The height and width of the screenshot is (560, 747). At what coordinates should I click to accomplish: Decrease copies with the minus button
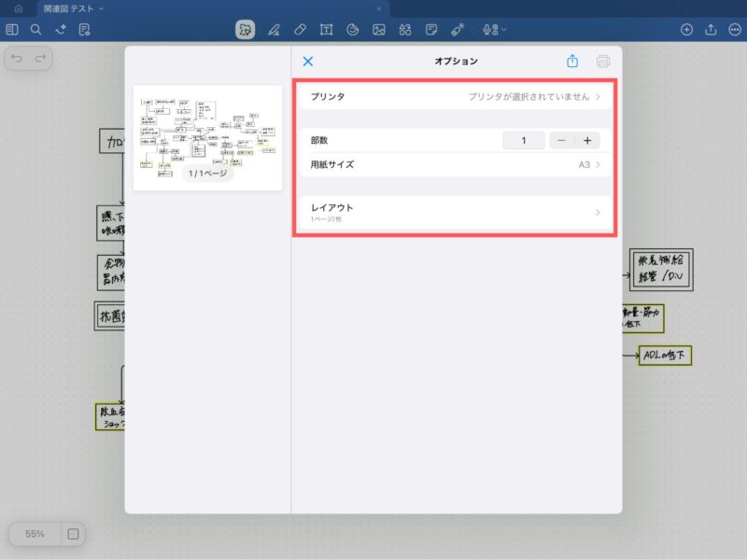tap(561, 141)
